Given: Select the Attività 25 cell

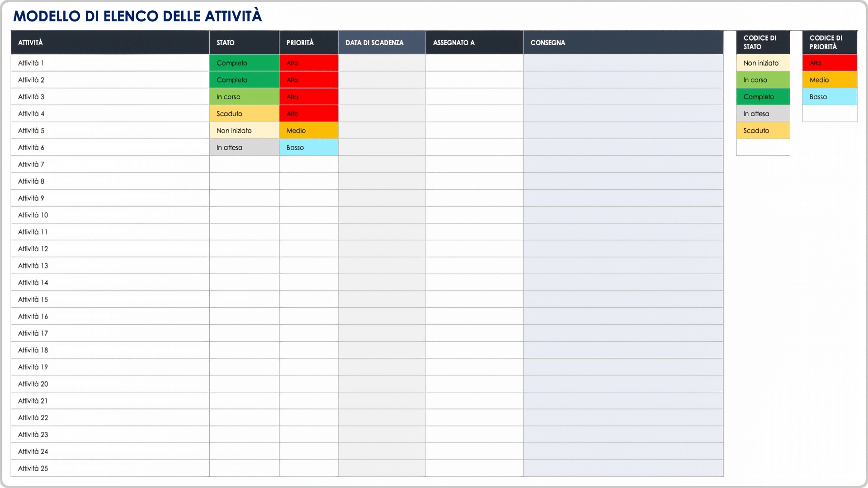Looking at the screenshot, I should point(110,469).
